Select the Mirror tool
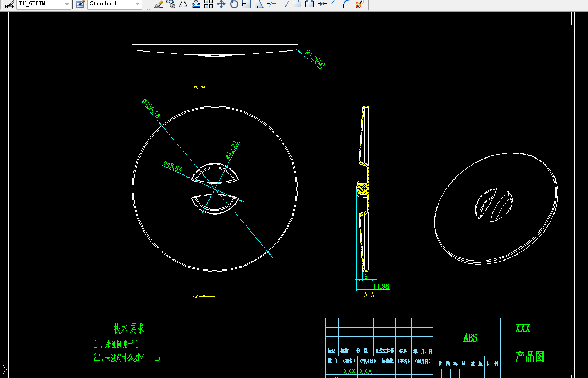This screenshot has height=378, width=588. (183, 4)
